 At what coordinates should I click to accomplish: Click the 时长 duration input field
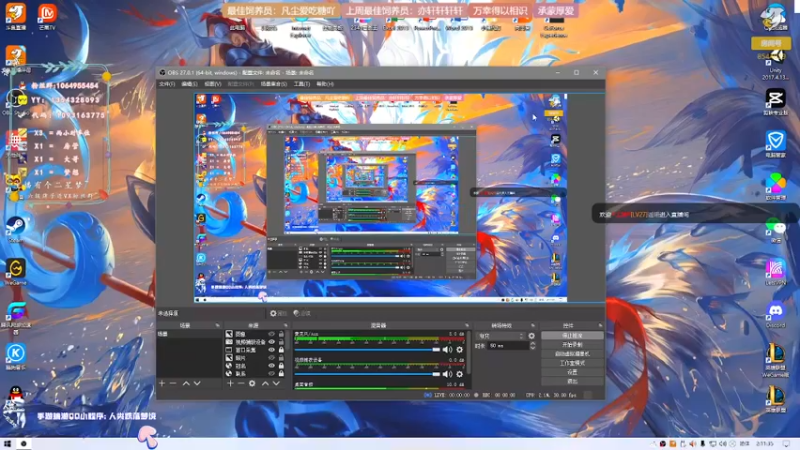tap(508, 346)
